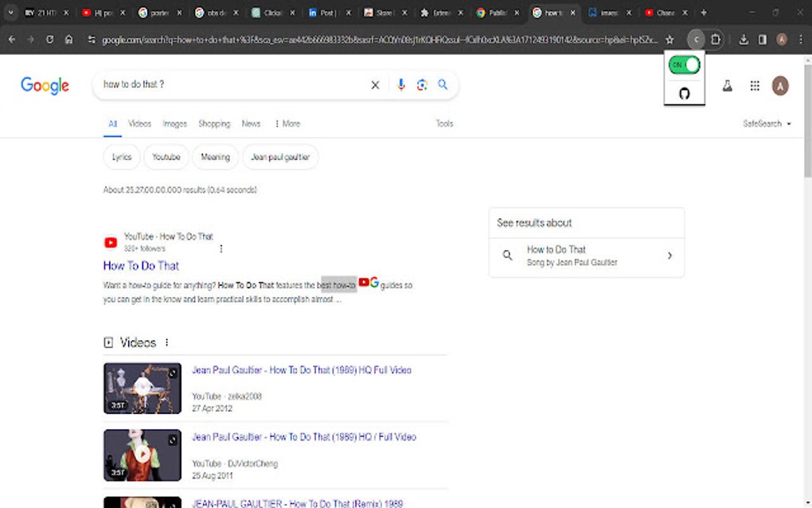Expand More search categories
This screenshot has height=508, width=812.
click(287, 123)
